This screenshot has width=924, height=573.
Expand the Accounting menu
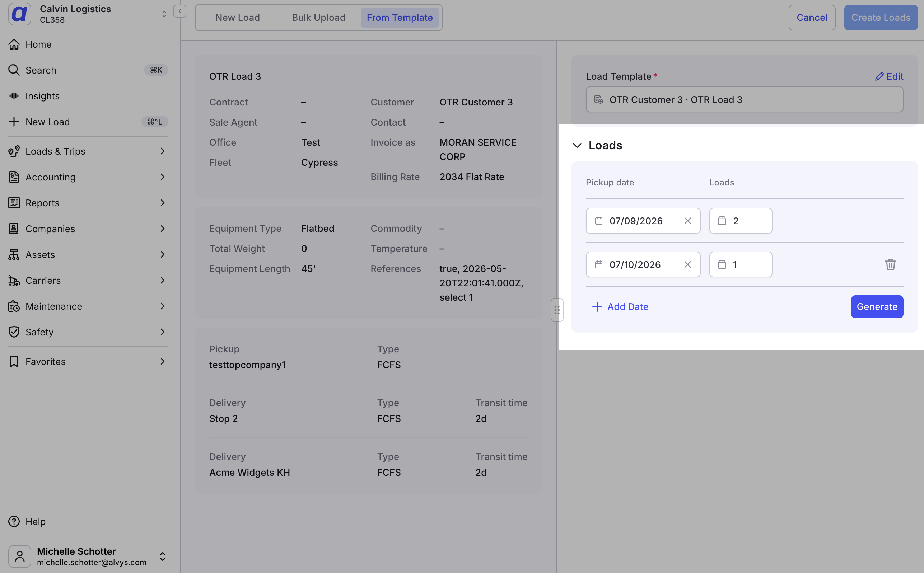88,177
